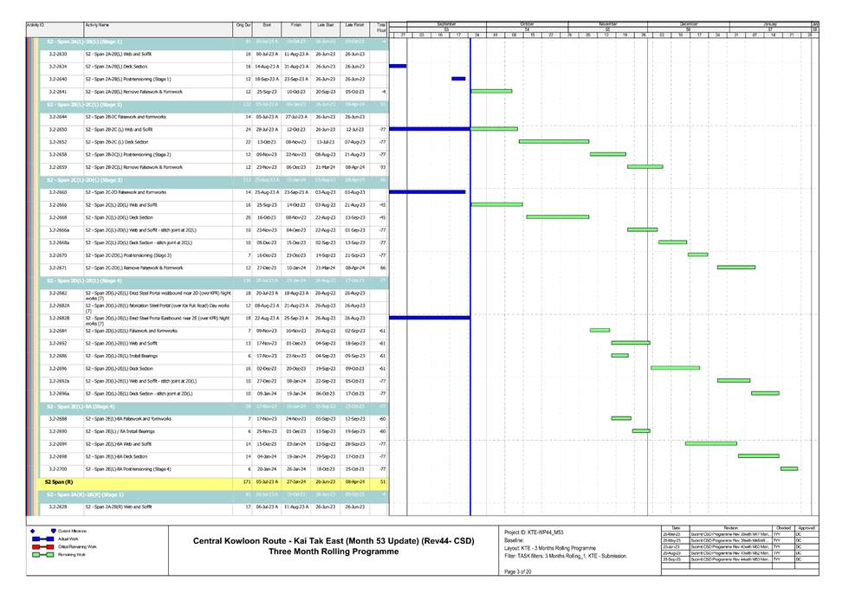The width and height of the screenshot is (868, 613).
Task: Click the green bar for activity 3.2-2700
Action: [788, 468]
